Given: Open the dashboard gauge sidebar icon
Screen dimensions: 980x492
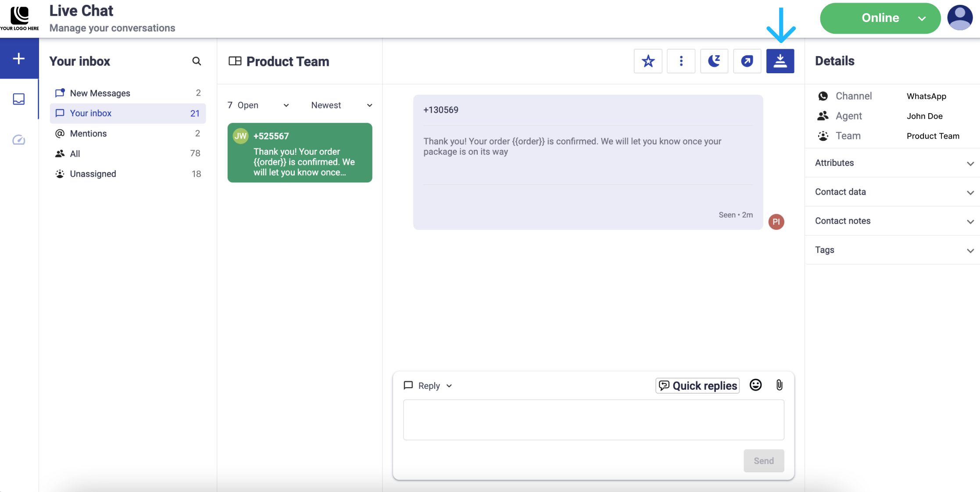Looking at the screenshot, I should pos(19,140).
